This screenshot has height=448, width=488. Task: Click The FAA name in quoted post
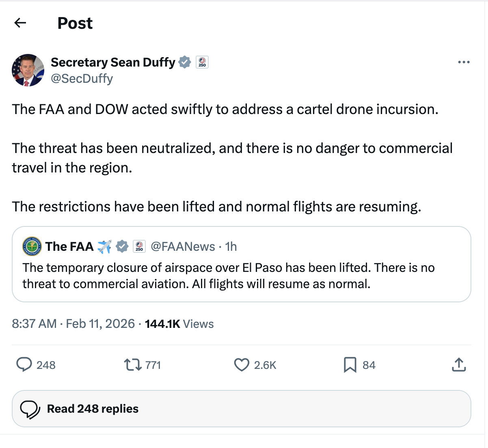69,246
